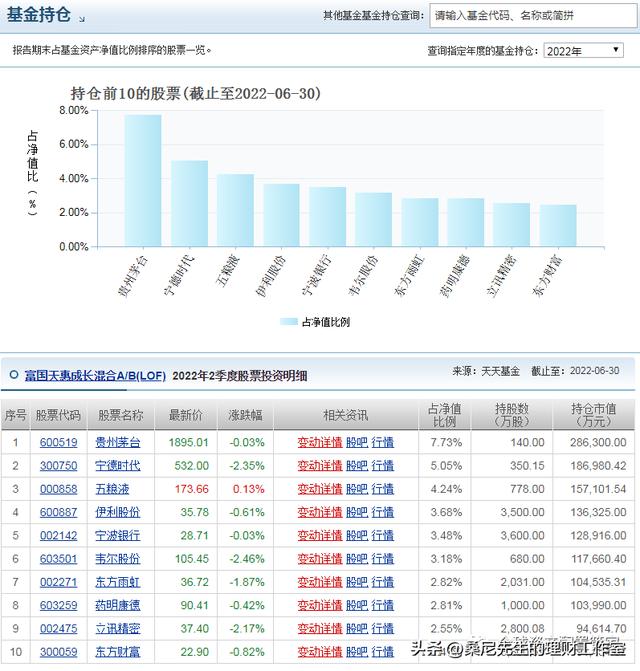The width and height of the screenshot is (640, 671).
Task: Toggle the 占净值比例 chart legend
Action: [315, 322]
